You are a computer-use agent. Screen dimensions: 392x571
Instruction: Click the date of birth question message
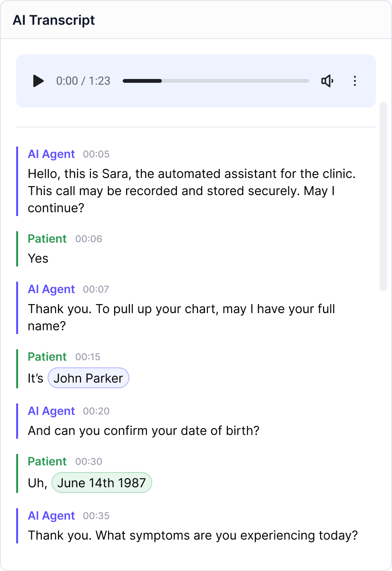point(143,431)
